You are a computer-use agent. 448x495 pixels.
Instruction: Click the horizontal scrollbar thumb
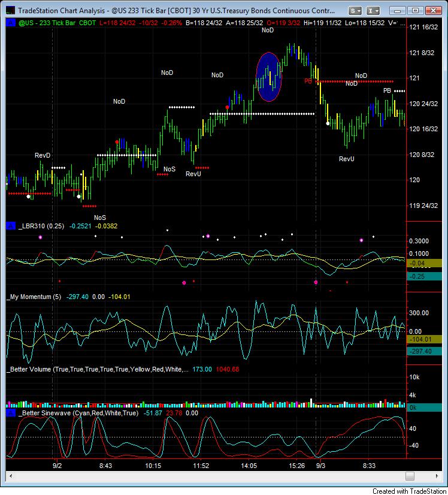(x=410, y=476)
